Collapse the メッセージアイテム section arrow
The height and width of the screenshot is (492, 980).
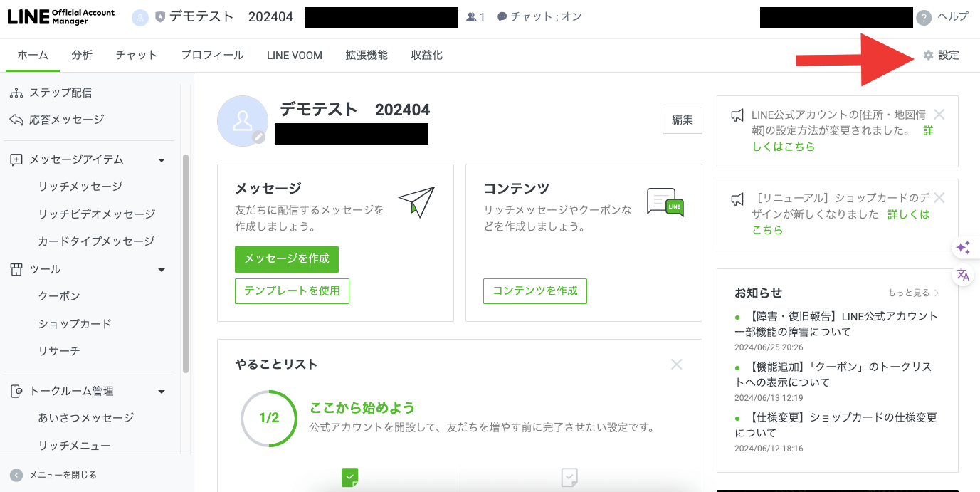click(x=162, y=161)
